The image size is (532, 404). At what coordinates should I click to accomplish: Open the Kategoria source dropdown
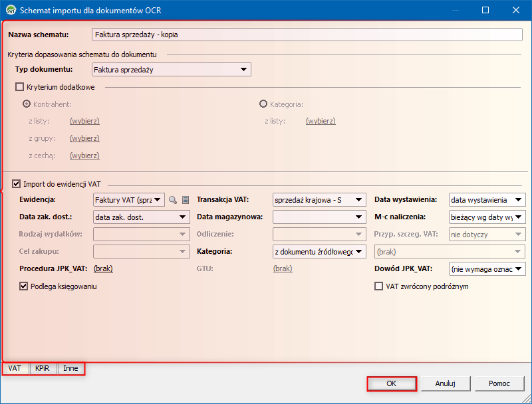click(x=319, y=252)
